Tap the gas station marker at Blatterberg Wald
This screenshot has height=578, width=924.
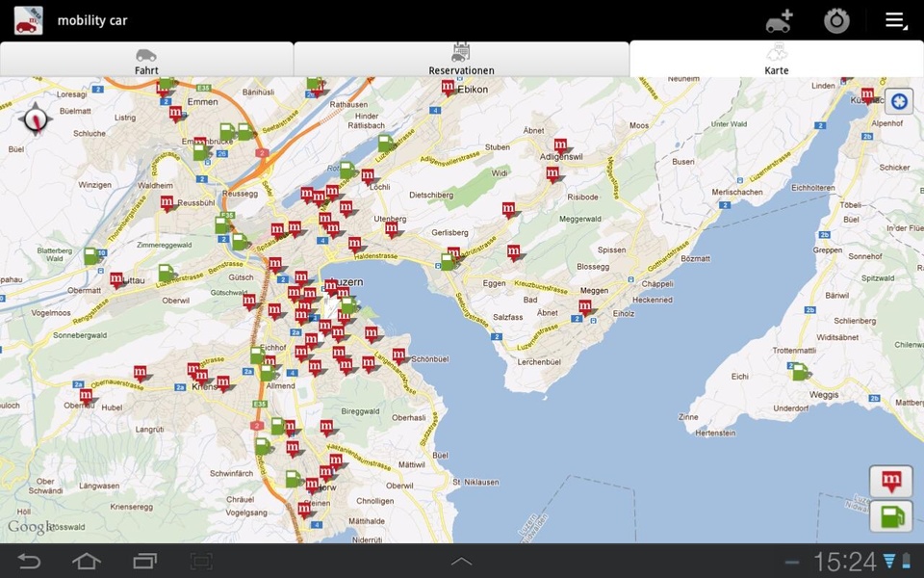[91, 256]
